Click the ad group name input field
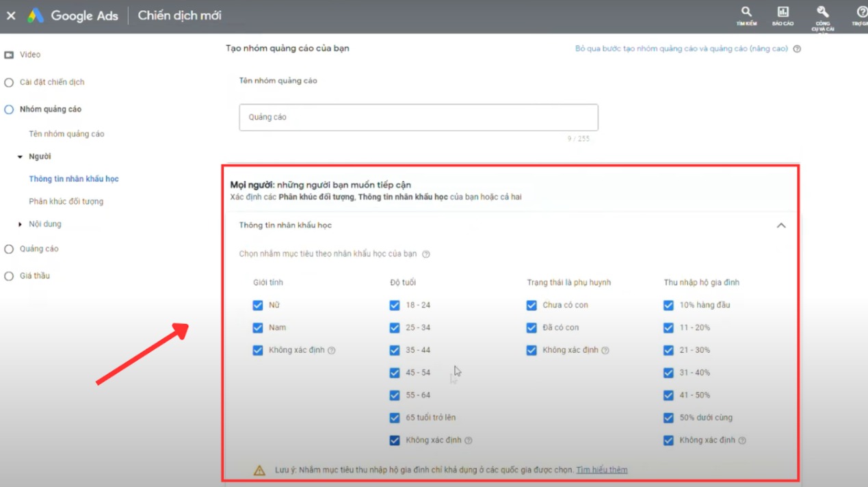This screenshot has height=487, width=868. (x=418, y=116)
